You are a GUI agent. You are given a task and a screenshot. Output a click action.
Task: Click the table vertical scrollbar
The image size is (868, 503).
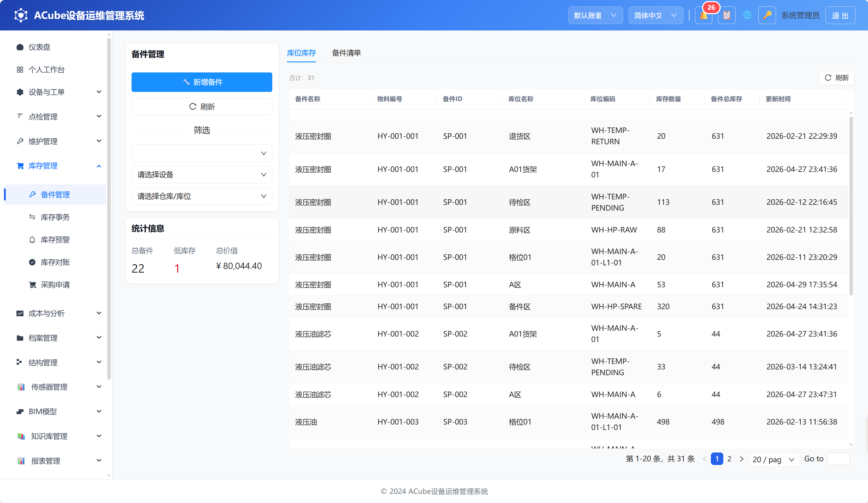(x=851, y=206)
